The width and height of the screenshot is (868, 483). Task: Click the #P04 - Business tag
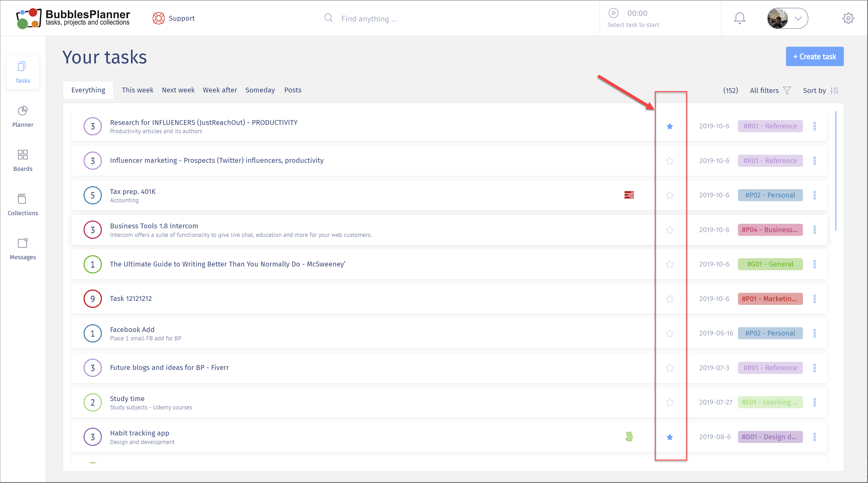[x=770, y=230]
